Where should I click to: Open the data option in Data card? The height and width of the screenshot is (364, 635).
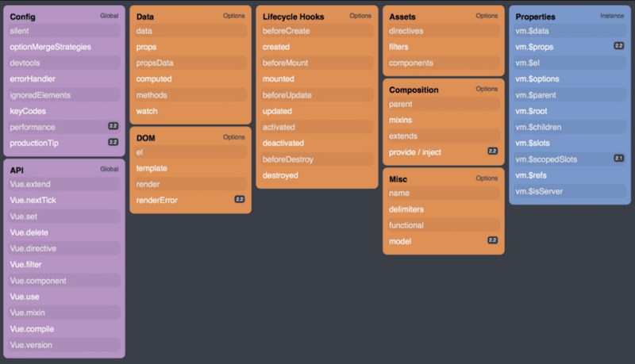(x=190, y=31)
